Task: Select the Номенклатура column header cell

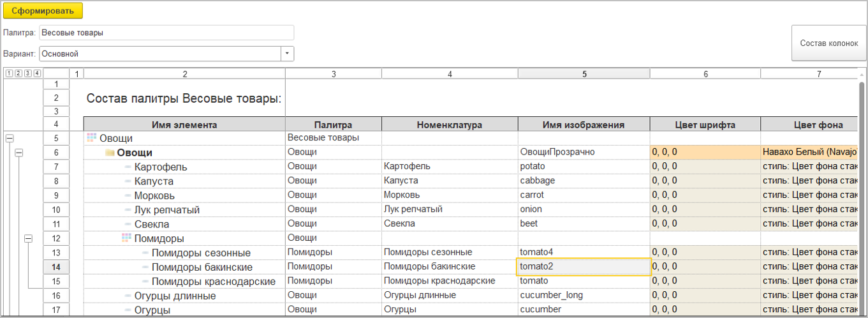Action: 450,125
